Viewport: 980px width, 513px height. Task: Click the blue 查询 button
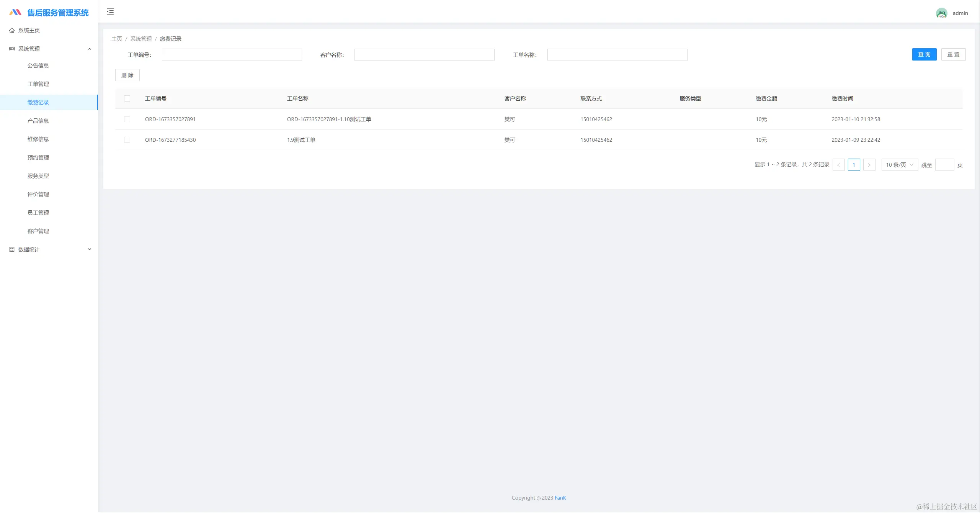coord(924,54)
